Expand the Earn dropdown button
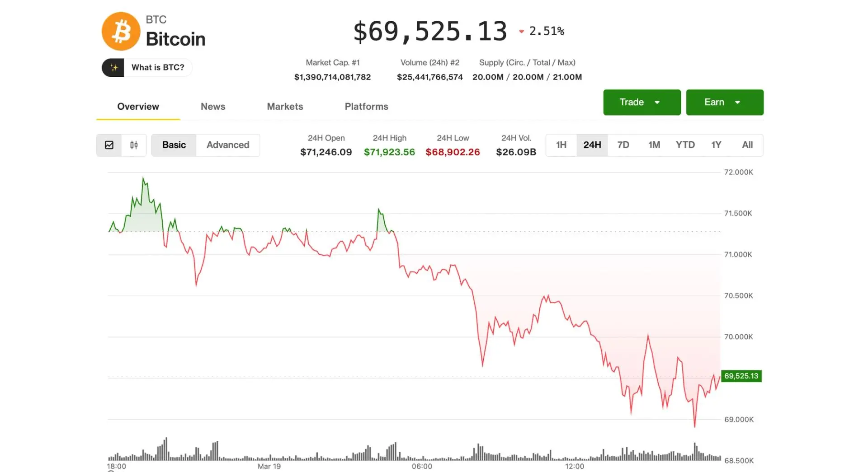The image size is (868, 472). click(x=724, y=103)
